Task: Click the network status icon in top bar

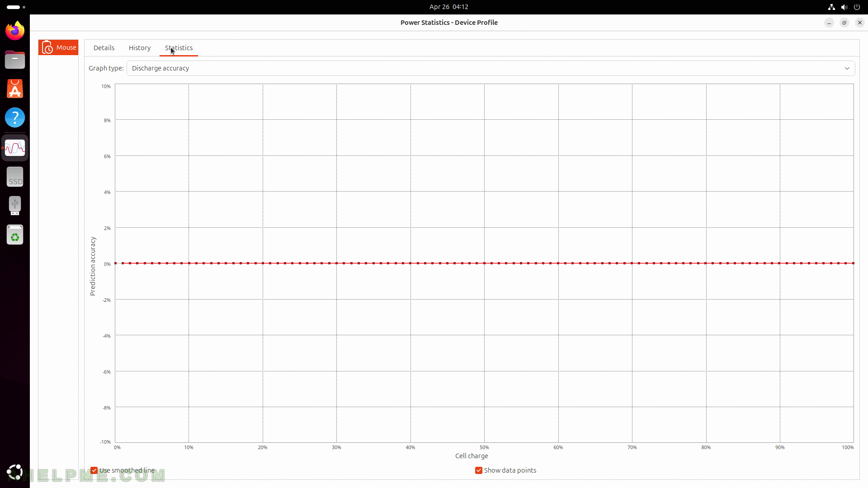Action: pos(831,7)
